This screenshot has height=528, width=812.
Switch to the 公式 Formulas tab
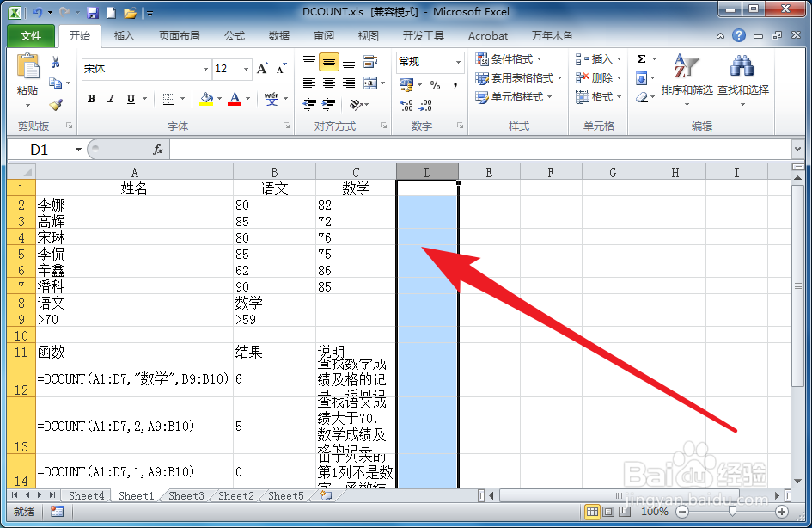234,36
